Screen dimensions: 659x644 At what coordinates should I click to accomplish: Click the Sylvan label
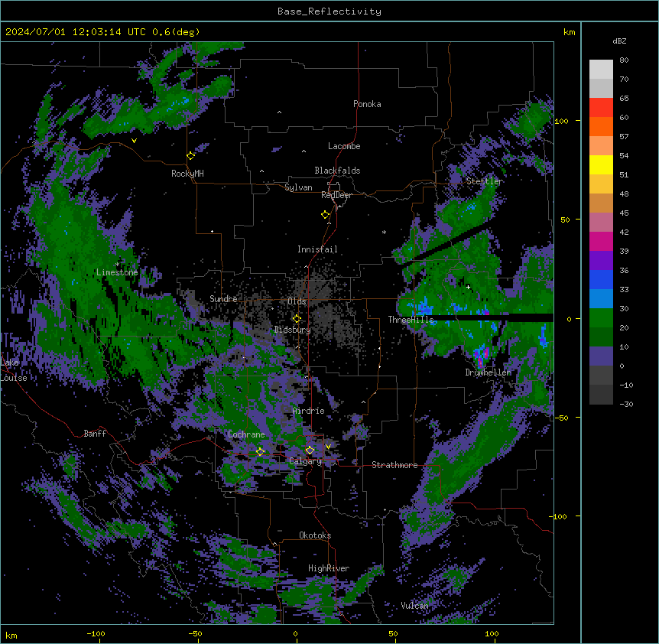[298, 187]
